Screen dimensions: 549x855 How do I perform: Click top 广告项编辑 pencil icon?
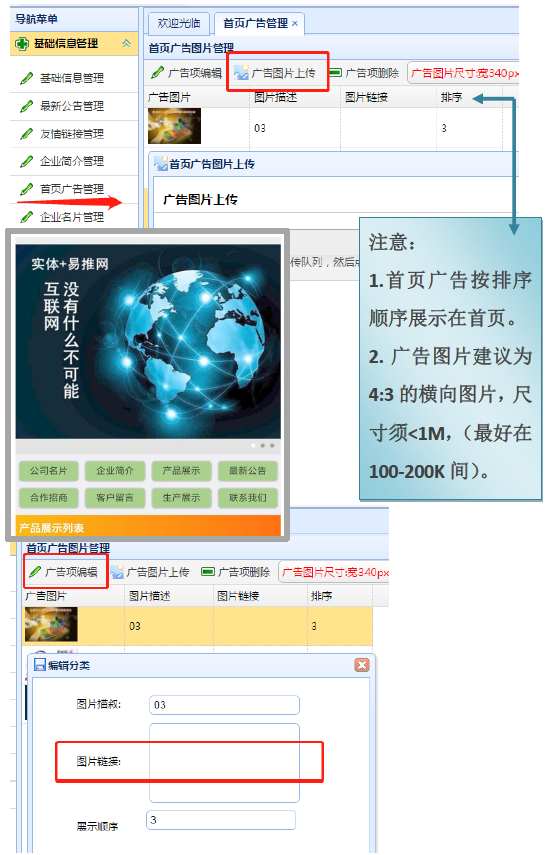(x=158, y=73)
